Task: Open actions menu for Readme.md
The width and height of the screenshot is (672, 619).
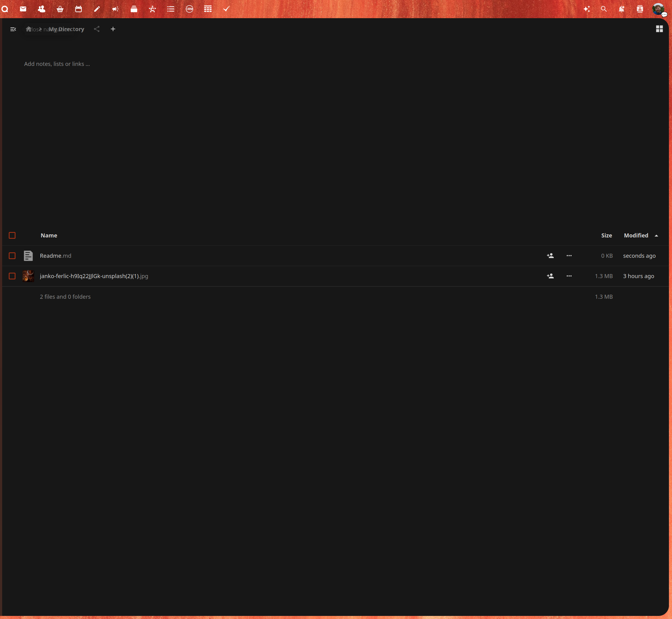Action: tap(569, 256)
